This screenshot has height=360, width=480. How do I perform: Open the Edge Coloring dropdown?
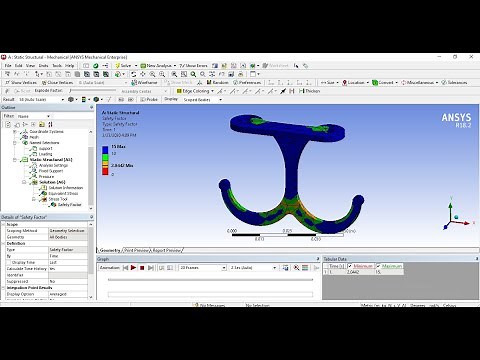195,91
